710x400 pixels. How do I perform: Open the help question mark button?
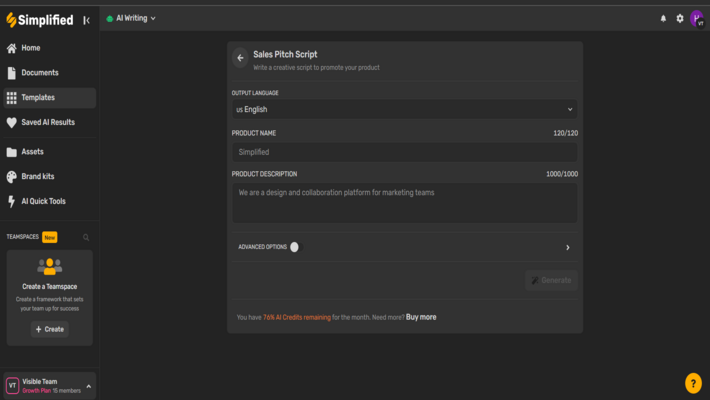[x=693, y=383]
